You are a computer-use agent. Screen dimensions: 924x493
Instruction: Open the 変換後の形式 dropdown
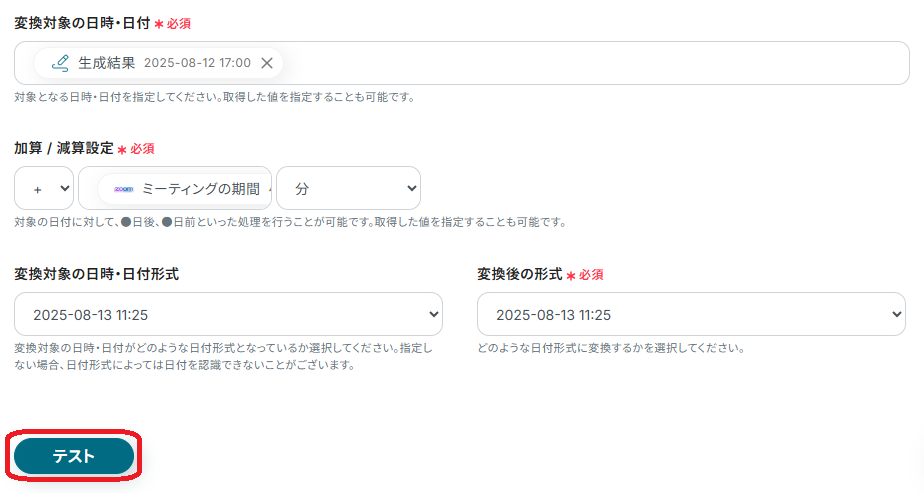(x=691, y=314)
